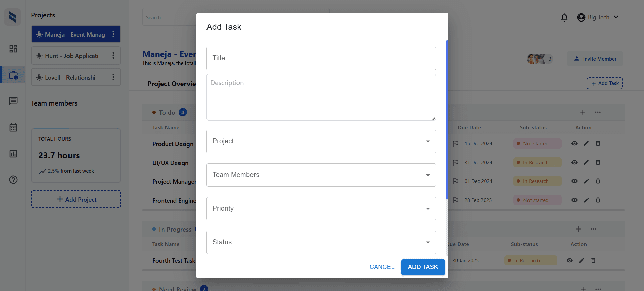Click edit pencil for 15 Dec 2024 task

(x=586, y=144)
